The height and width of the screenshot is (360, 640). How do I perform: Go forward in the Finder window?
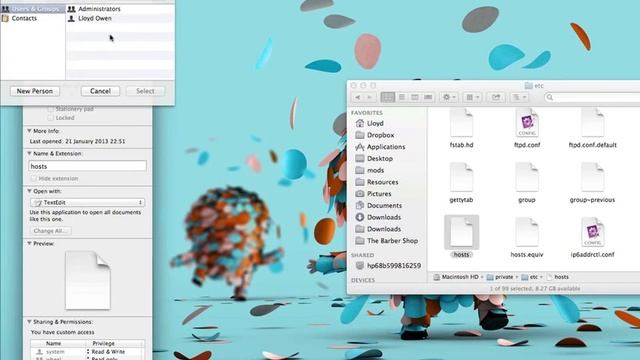click(369, 97)
